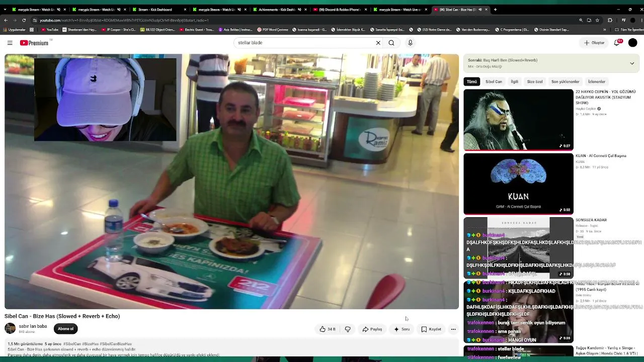Save the video with Kaydet
The height and width of the screenshot is (362, 644).
(431, 329)
